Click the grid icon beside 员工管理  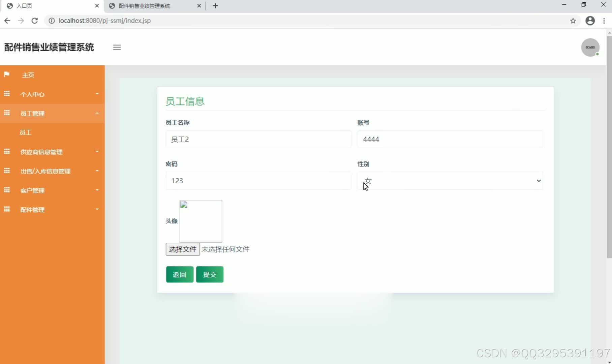pyautogui.click(x=7, y=113)
